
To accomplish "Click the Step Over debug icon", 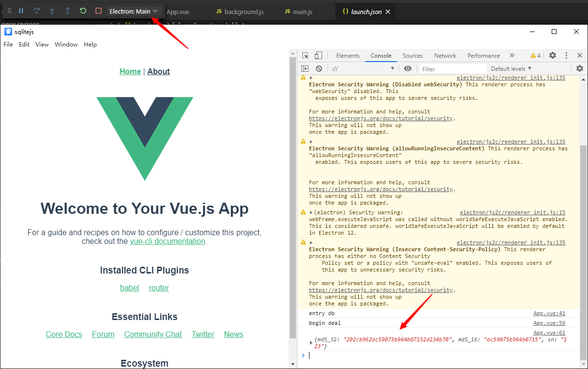I will (x=36, y=11).
